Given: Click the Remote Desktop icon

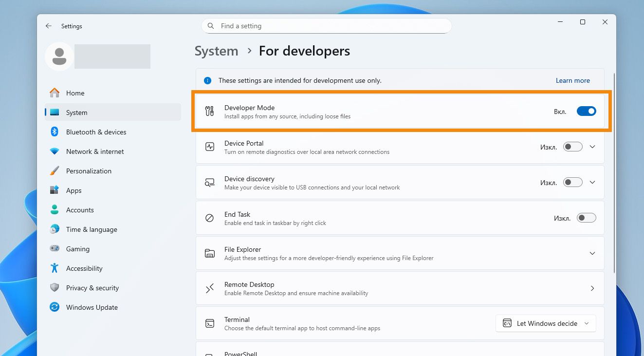Looking at the screenshot, I should (x=210, y=288).
